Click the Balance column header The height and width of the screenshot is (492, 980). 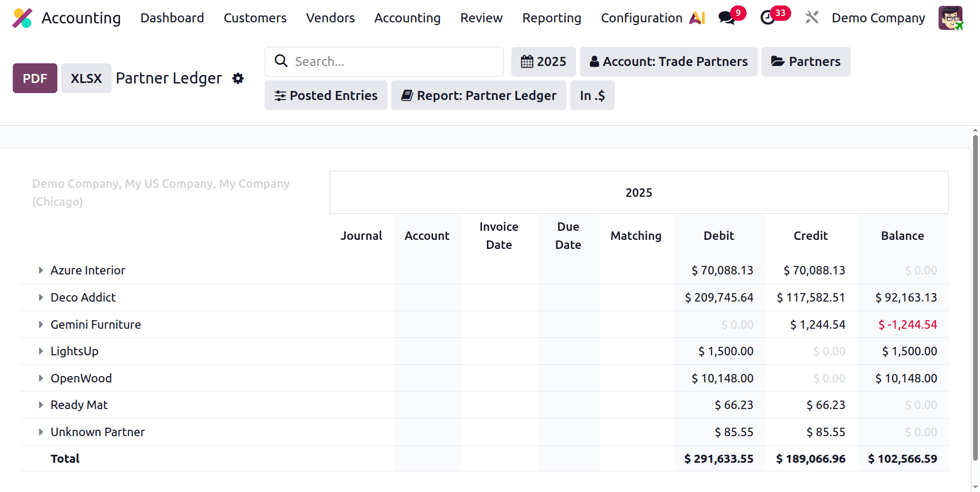pos(902,236)
